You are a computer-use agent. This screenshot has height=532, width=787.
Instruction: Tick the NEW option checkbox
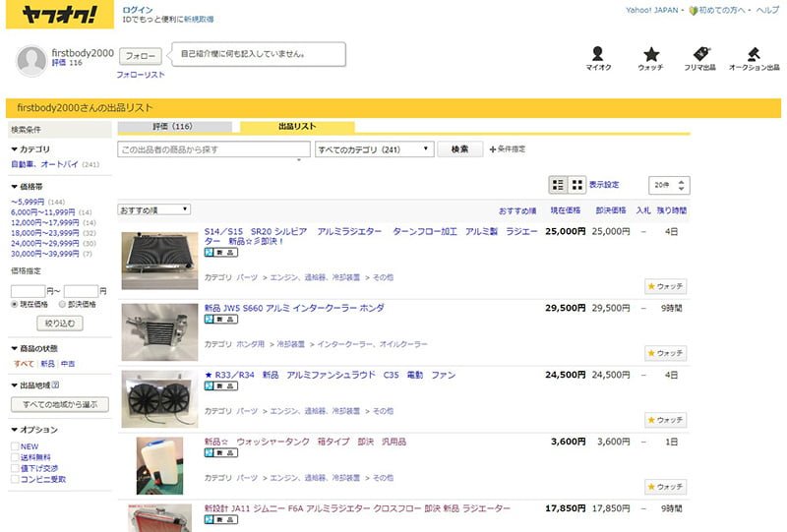(15, 446)
